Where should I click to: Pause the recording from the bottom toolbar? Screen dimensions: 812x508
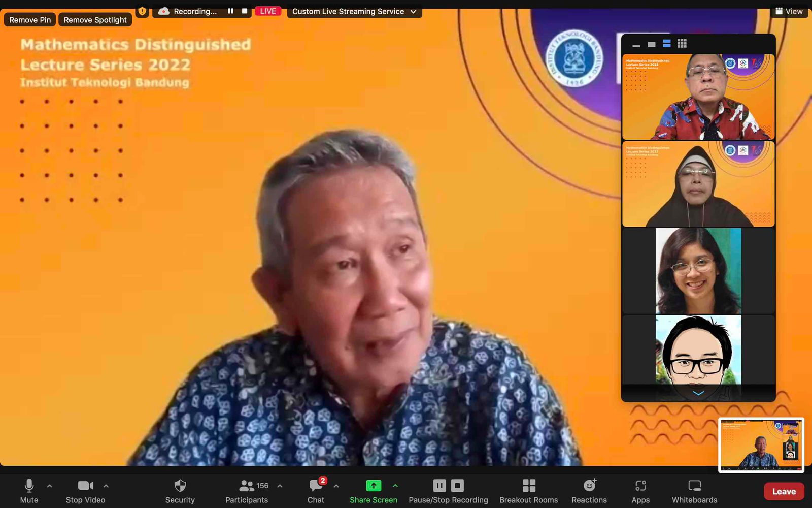point(439,485)
